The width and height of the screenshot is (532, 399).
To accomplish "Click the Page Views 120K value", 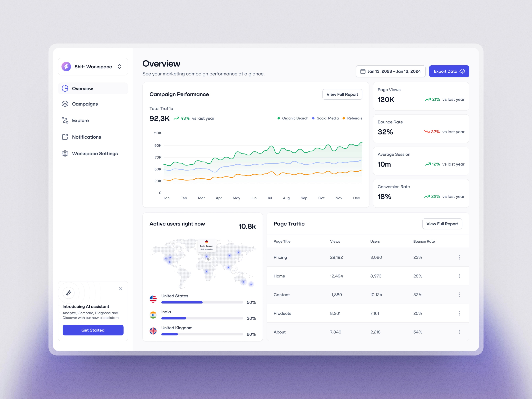I will click(386, 99).
